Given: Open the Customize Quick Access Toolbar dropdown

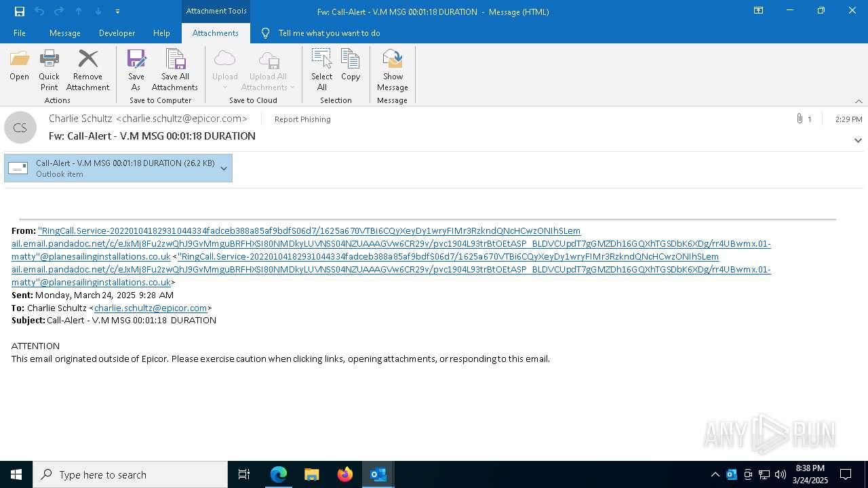Looking at the screenshot, I should pos(118,12).
